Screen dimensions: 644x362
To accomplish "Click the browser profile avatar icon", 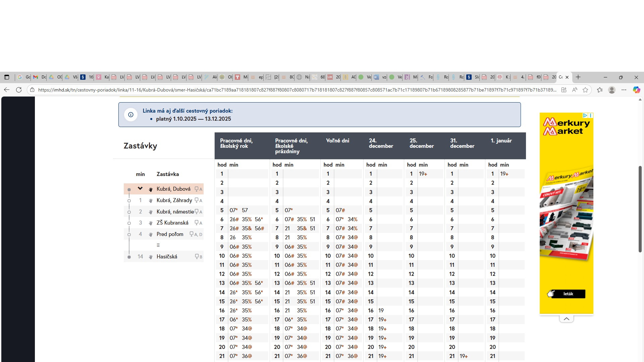I will click(612, 90).
